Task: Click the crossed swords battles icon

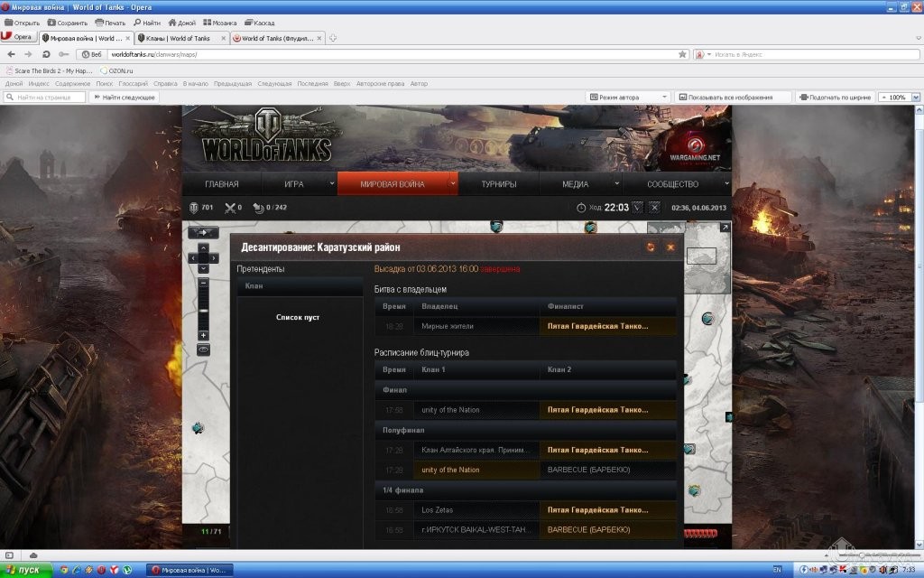Action: pos(229,208)
